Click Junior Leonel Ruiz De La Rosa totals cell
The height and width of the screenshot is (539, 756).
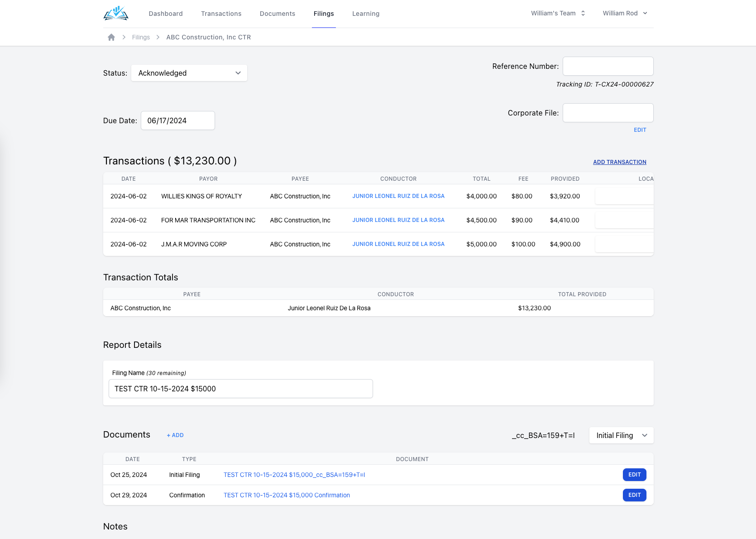pos(329,308)
